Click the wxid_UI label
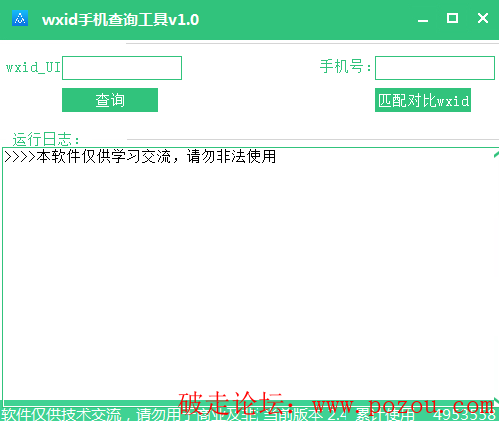The image size is (499, 421). point(33,67)
